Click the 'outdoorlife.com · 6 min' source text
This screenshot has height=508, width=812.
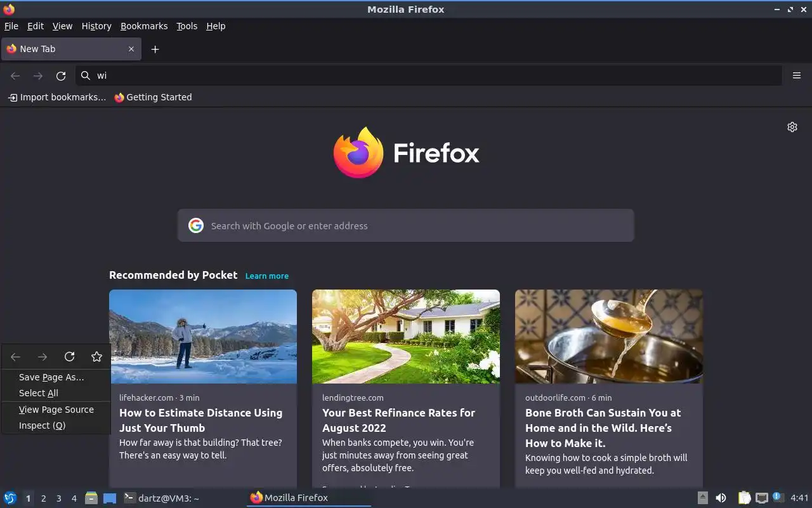pos(568,398)
